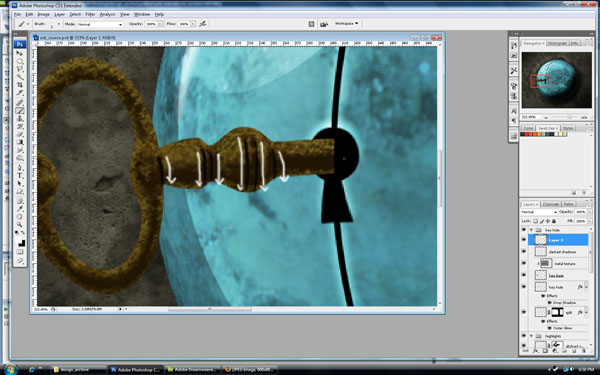Click the navigator preview thumbnail
The height and width of the screenshot is (375, 600).
pos(556,80)
